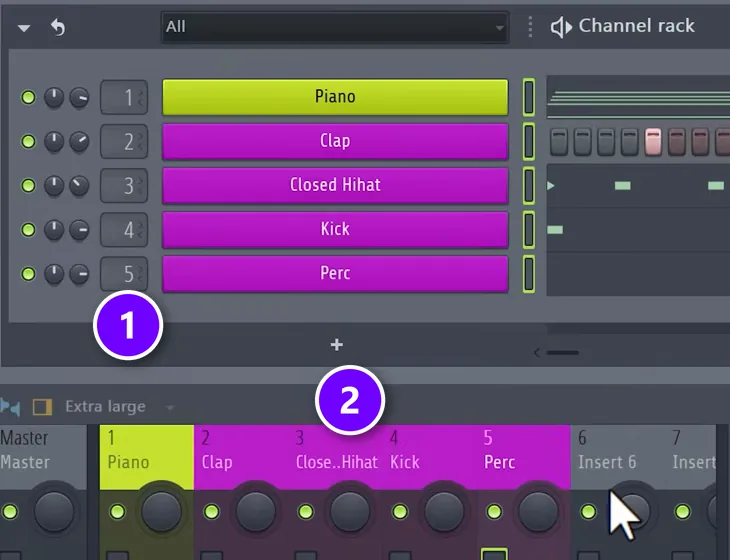
Task: Click the Clap channel volume knob
Action: tap(79, 141)
